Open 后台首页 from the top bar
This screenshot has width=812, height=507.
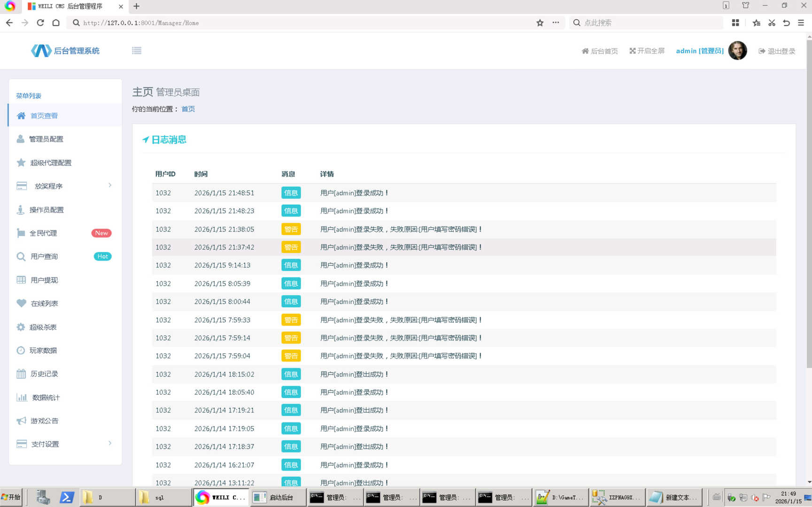(x=600, y=51)
